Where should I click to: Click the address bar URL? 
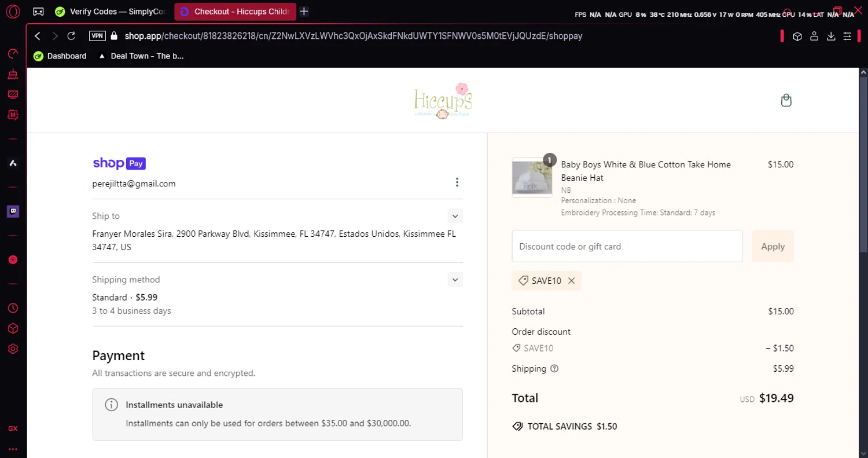tap(353, 36)
